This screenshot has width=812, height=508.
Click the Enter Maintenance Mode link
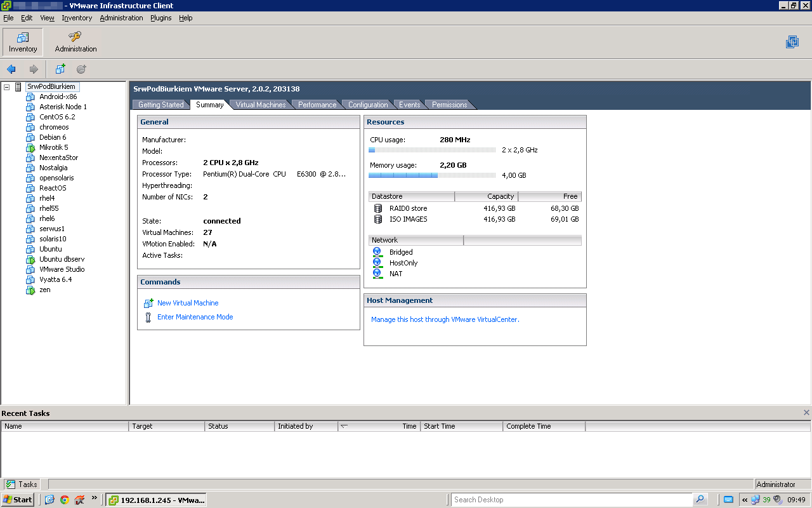coord(195,317)
